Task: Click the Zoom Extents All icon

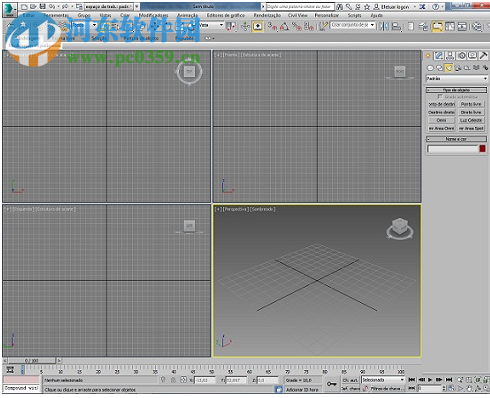Action: pos(486,379)
